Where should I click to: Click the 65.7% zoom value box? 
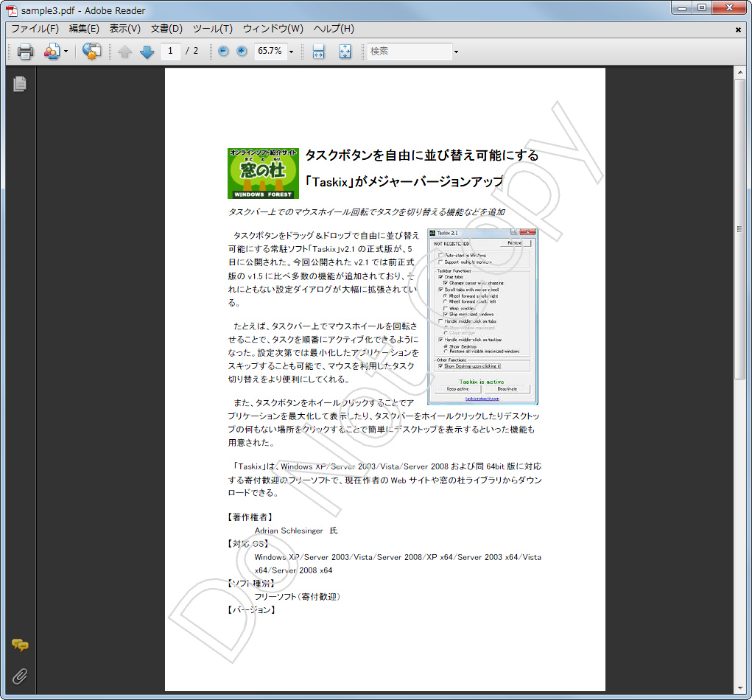tap(270, 51)
